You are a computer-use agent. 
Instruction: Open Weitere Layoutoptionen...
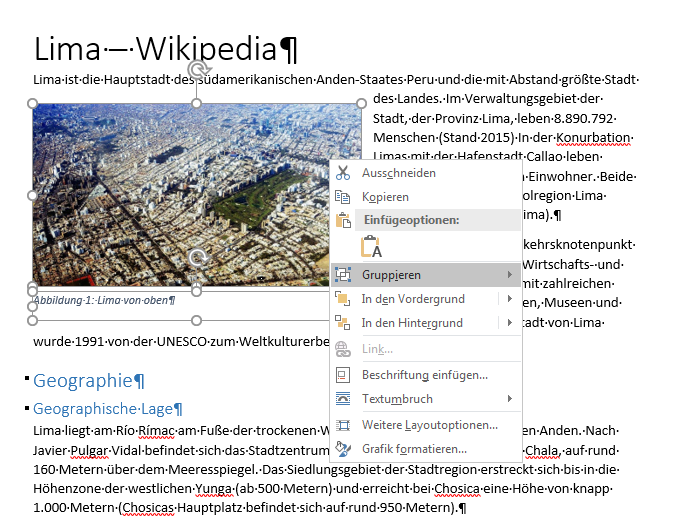[427, 425]
